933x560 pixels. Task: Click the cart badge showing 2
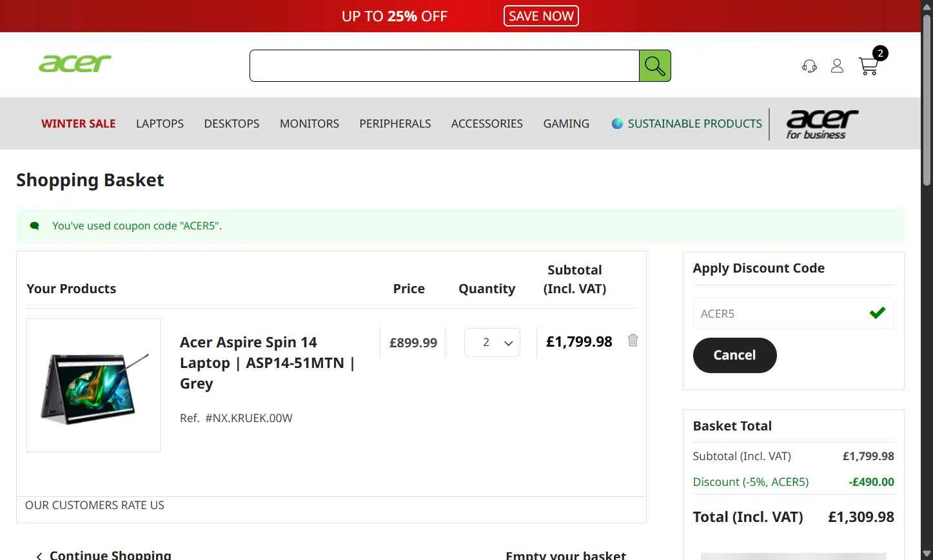880,53
